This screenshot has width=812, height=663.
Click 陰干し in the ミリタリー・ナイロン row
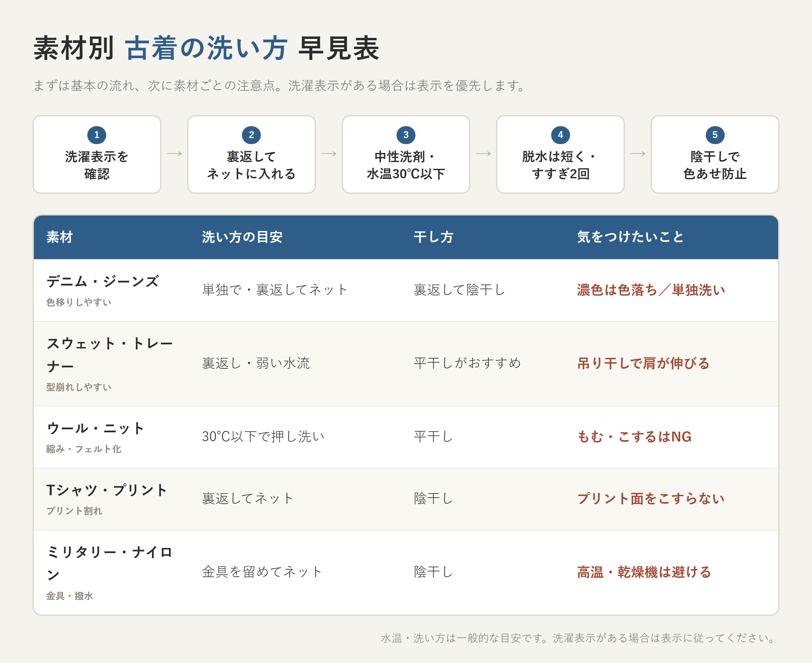433,572
